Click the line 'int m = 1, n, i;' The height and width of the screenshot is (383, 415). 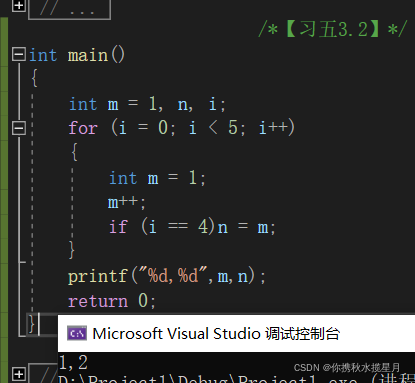point(147,104)
